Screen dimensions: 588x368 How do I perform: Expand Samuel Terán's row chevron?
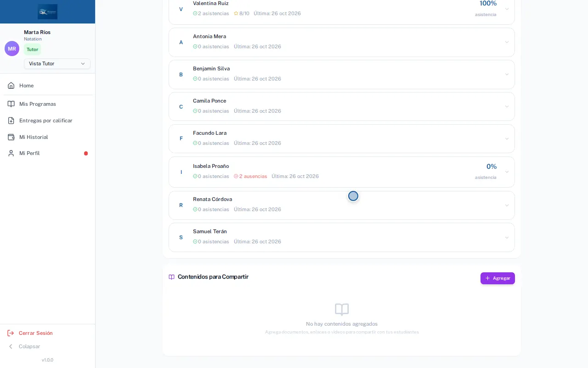(507, 237)
